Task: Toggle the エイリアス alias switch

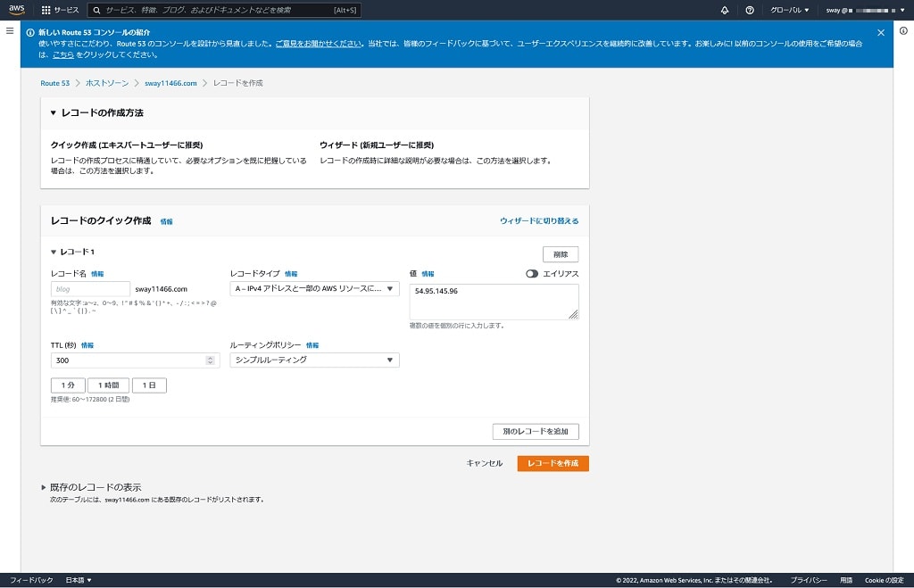Action: [x=532, y=273]
